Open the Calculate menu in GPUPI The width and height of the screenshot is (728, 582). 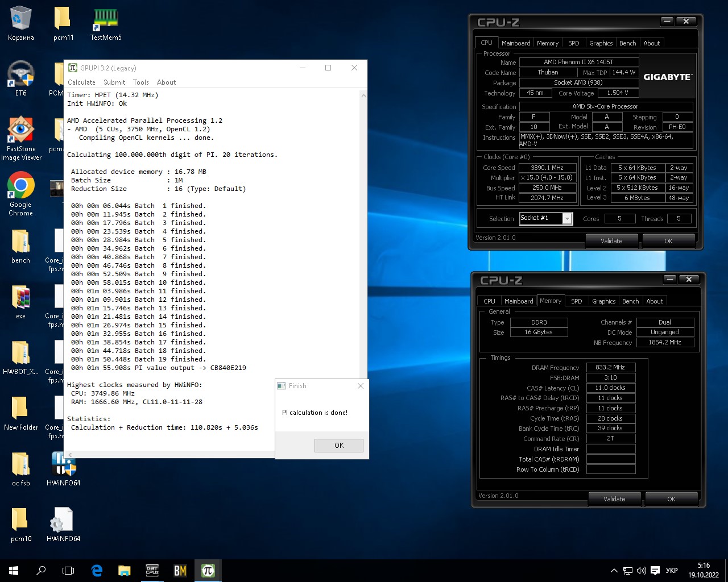coord(81,82)
